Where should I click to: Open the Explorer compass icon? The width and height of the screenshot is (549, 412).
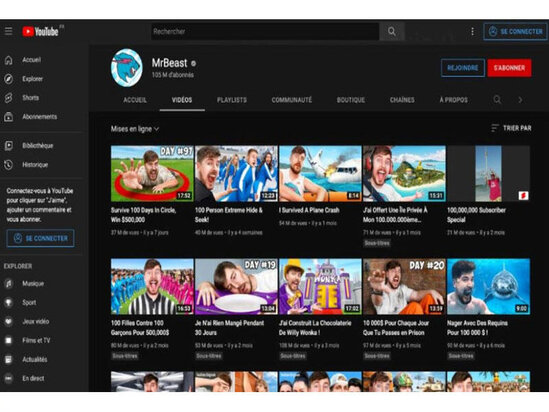point(9,79)
